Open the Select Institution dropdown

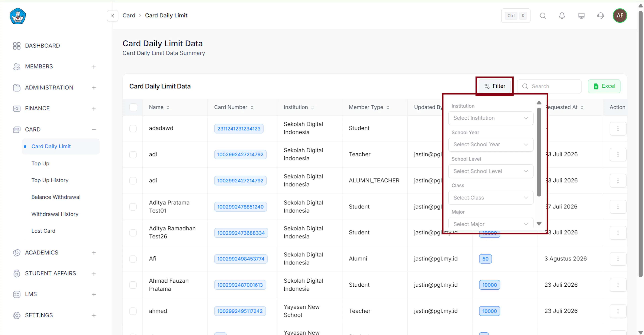tap(491, 118)
